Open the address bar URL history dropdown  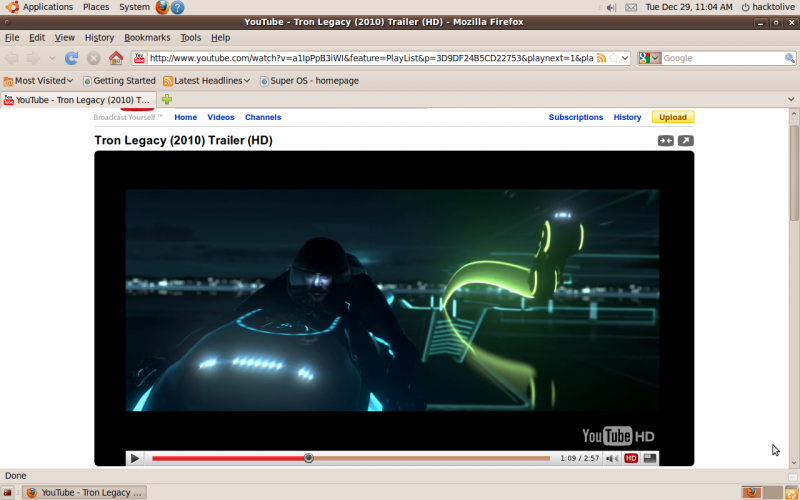(x=625, y=58)
